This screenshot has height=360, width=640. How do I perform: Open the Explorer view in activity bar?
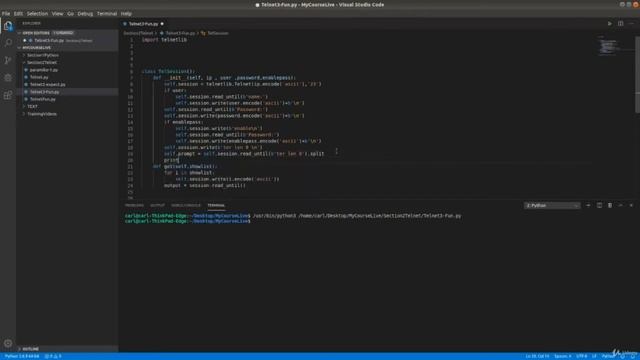click(8, 26)
